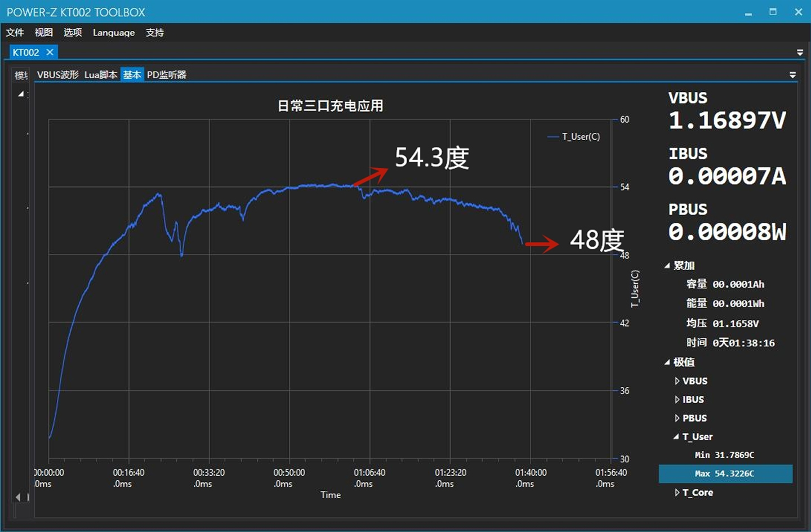Select the Max 54.3226C row
The height and width of the screenshot is (532, 811).
725,473
